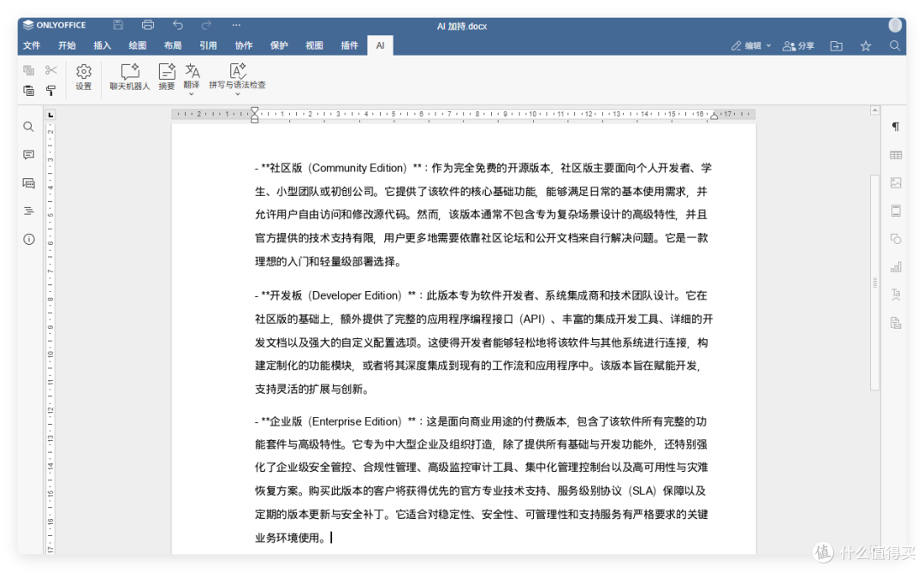This screenshot has height=572, width=924.
Task: Switch to the Collaboration (协作) tab
Action: click(x=243, y=45)
